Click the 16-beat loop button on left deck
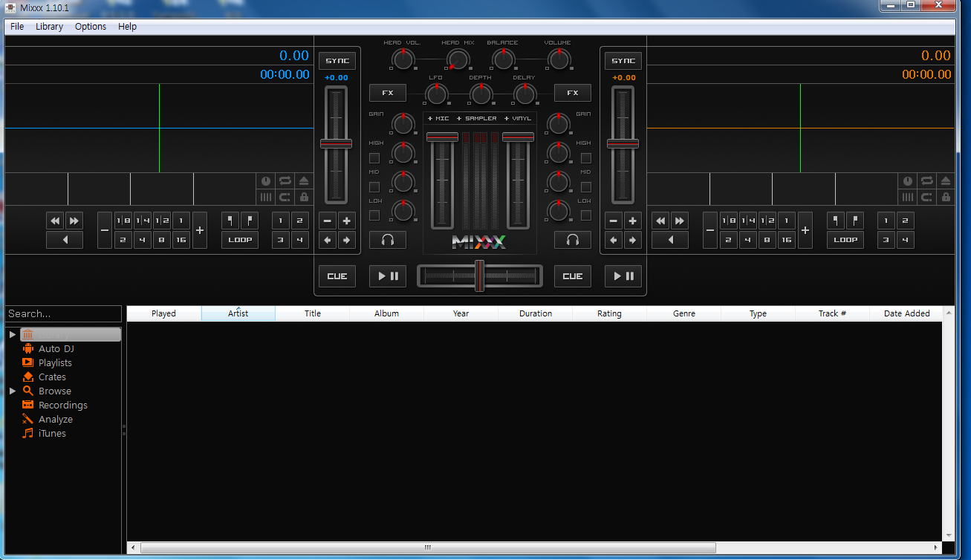Screen dimensions: 971x560 coord(181,240)
